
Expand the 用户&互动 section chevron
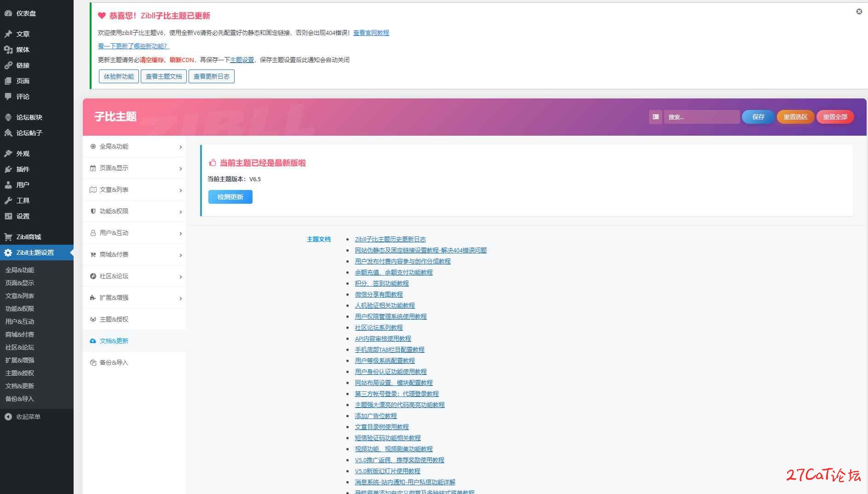coord(180,234)
